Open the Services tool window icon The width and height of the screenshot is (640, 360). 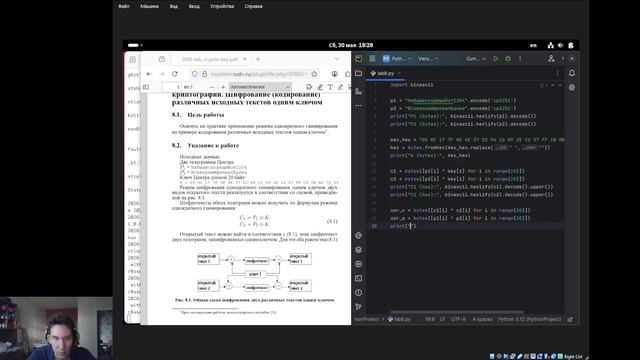click(x=358, y=264)
